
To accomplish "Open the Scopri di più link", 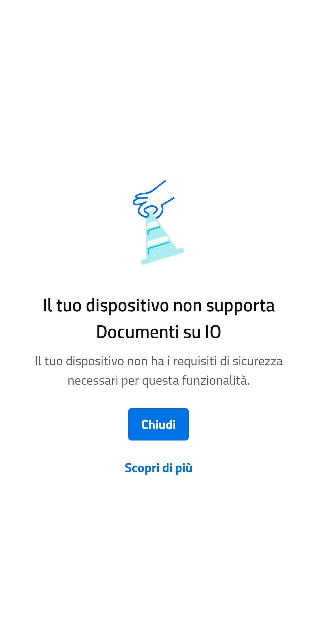I will click(158, 468).
